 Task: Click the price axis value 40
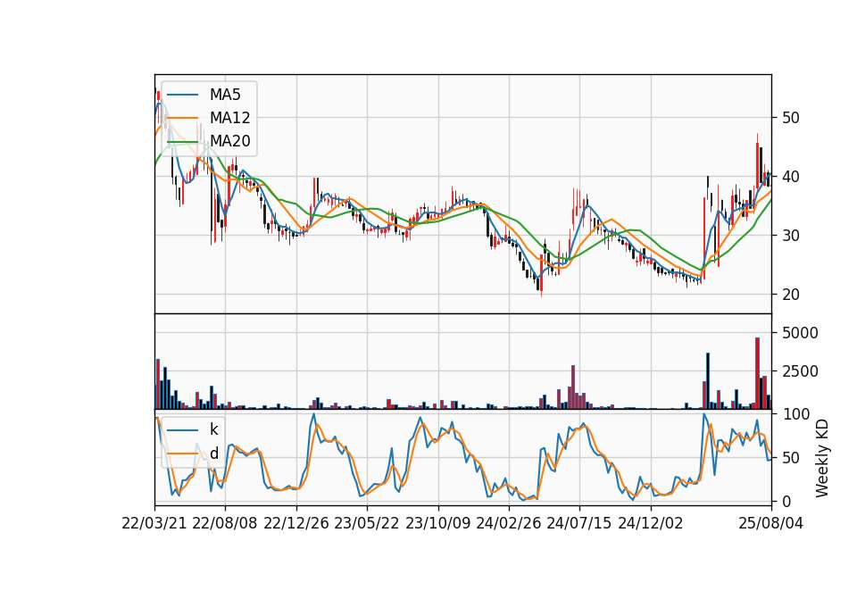[790, 177]
